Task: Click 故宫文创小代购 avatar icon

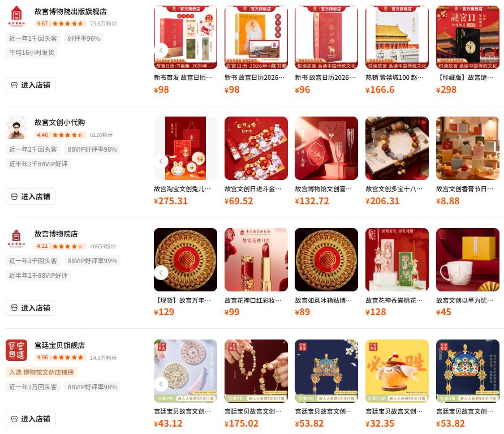Action: (x=16, y=127)
